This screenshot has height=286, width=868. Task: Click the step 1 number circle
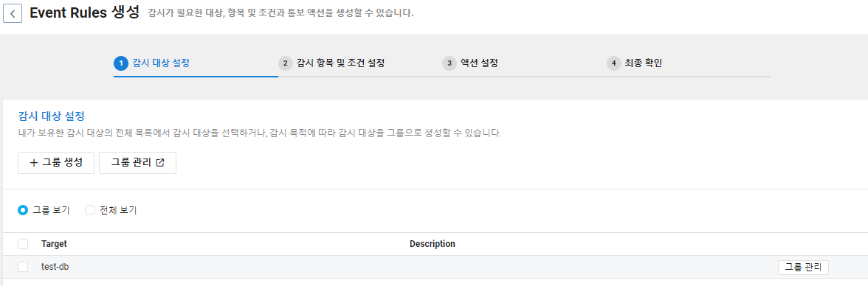click(121, 63)
